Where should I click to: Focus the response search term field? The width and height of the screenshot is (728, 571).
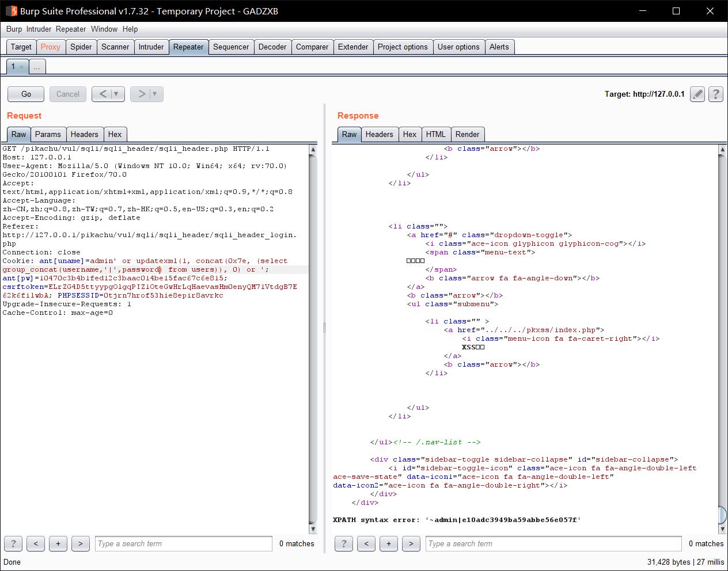point(554,543)
